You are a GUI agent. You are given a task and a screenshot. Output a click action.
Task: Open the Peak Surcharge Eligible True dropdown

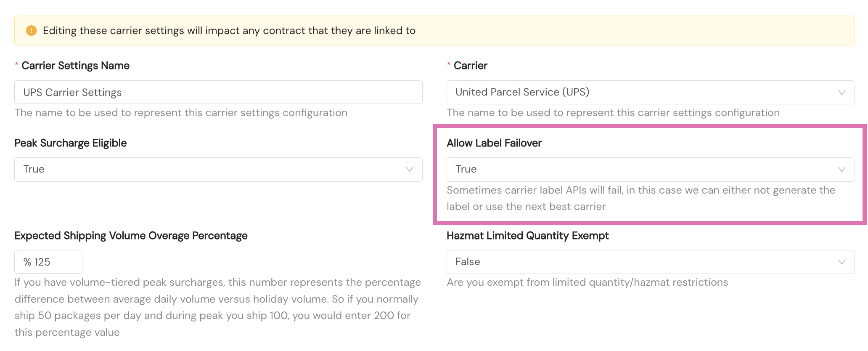[218, 170]
